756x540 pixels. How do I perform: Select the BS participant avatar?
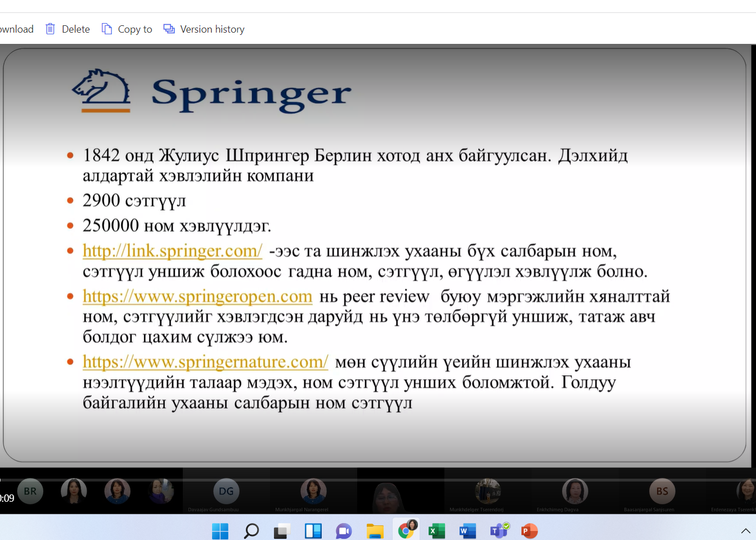click(662, 491)
